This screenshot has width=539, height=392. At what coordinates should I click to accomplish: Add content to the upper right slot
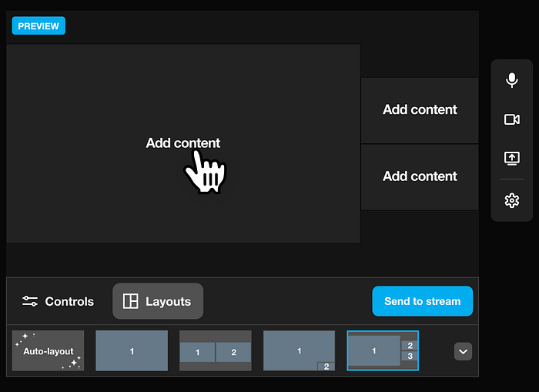(420, 110)
